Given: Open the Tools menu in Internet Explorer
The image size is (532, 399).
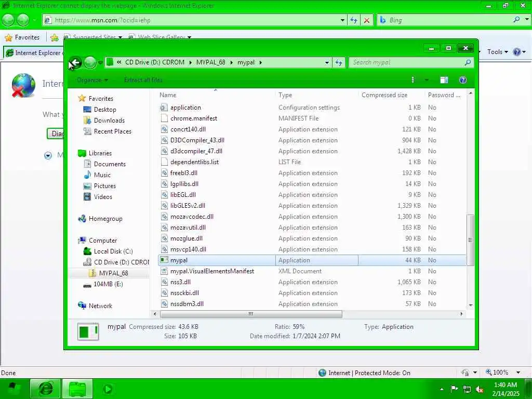Looking at the screenshot, I should [x=497, y=52].
